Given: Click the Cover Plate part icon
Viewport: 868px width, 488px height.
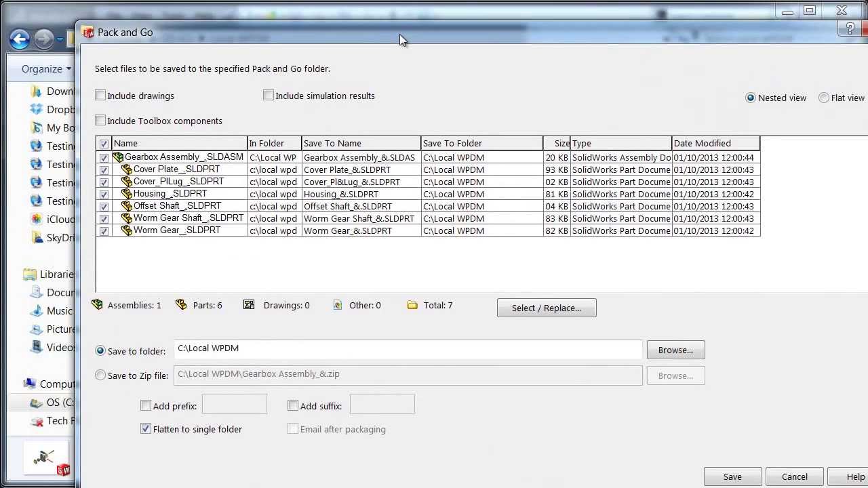Looking at the screenshot, I should coord(127,169).
